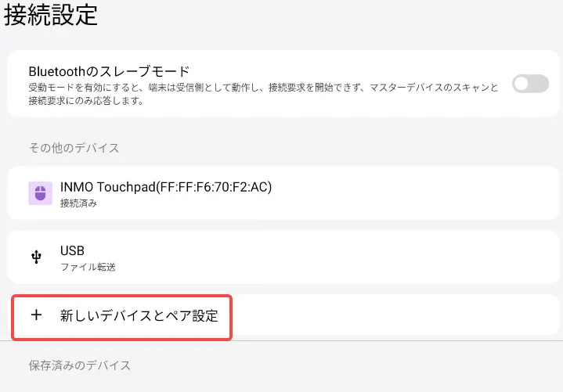Click the USB label text
This screenshot has height=392, width=563.
point(72,251)
